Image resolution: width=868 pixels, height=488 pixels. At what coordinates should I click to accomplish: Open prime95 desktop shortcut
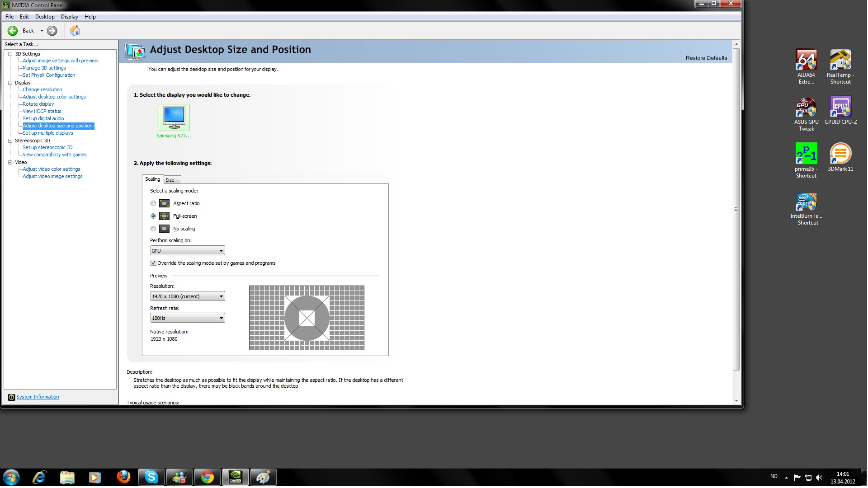806,160
